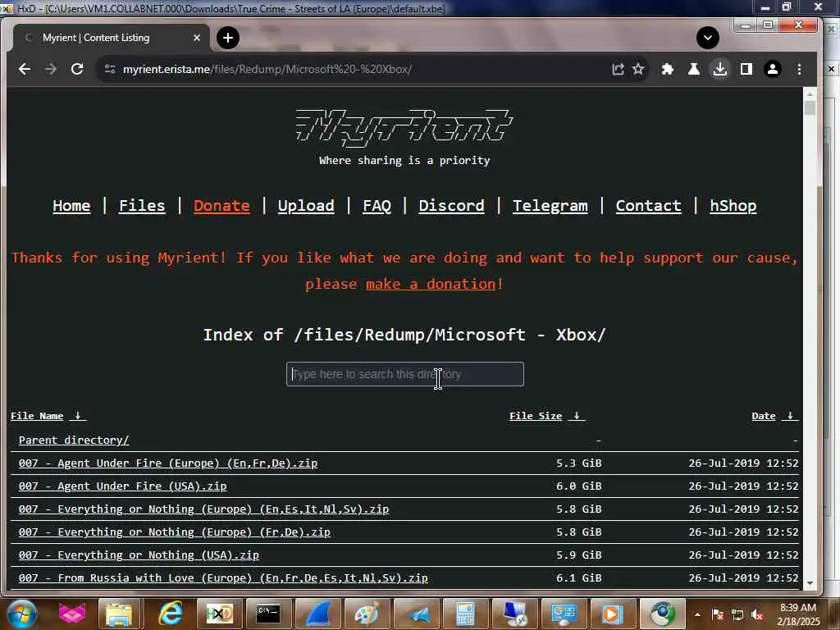Open the extensions puzzle icon
The height and width of the screenshot is (630, 840).
coord(668,69)
